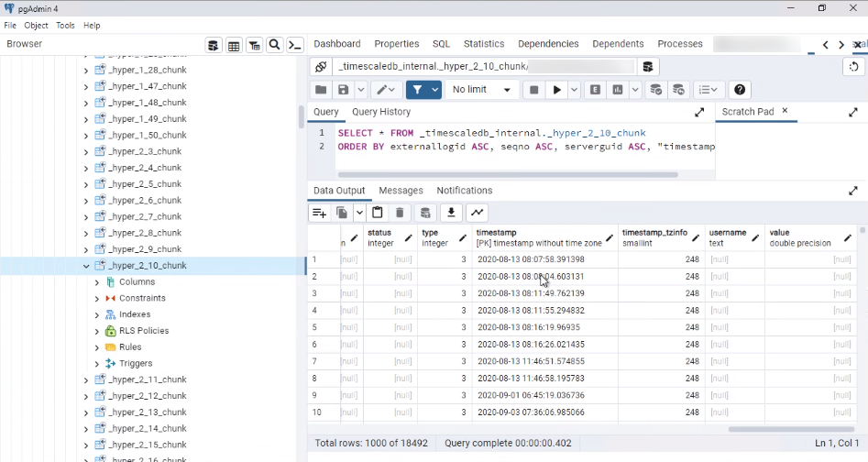The width and height of the screenshot is (868, 462).
Task: Click the new connection database icon
Action: pyautogui.click(x=648, y=66)
